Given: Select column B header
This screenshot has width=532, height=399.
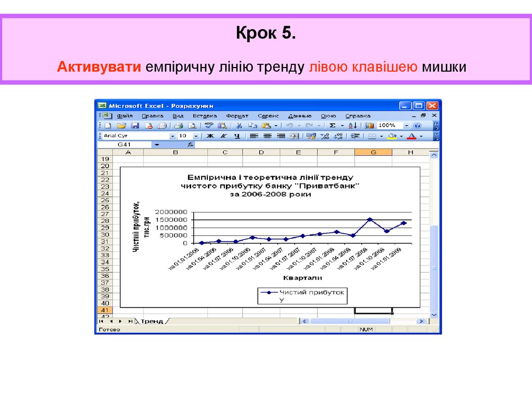Looking at the screenshot, I should point(176,152).
